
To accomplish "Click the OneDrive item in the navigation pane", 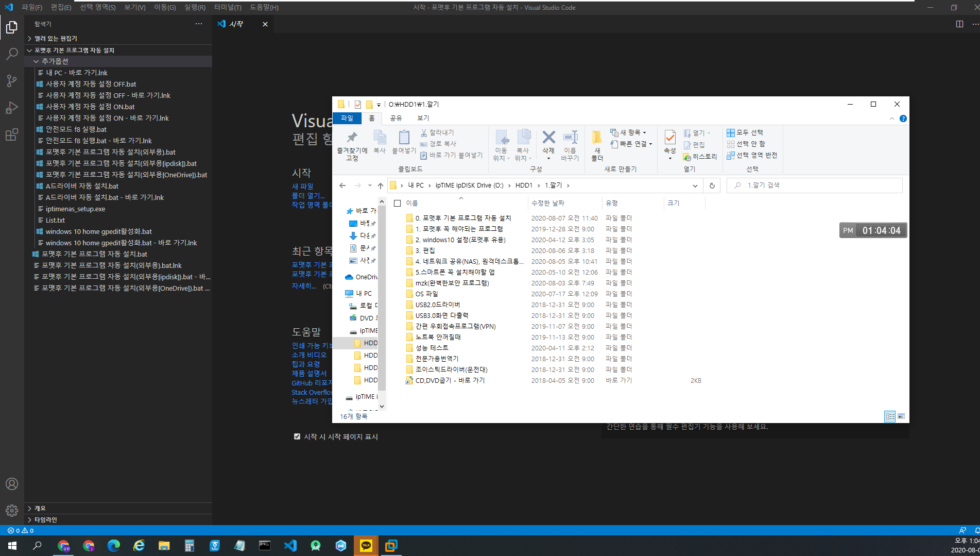I will coord(362,277).
